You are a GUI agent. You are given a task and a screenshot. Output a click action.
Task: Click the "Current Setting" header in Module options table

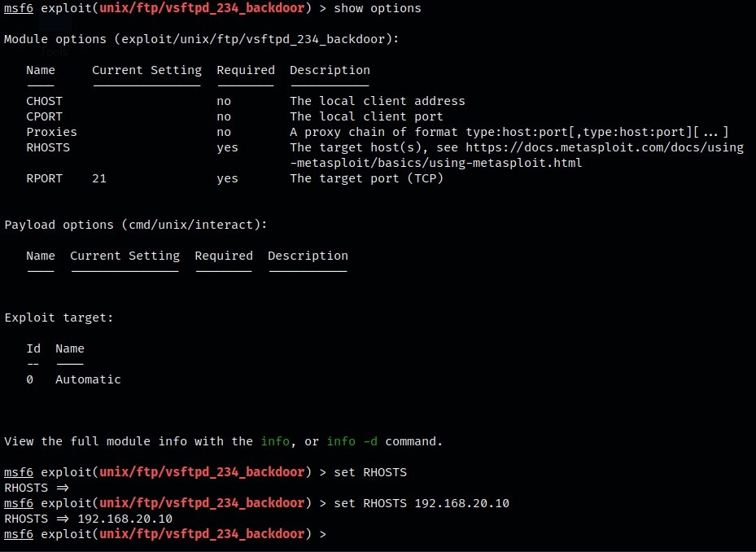click(x=147, y=70)
